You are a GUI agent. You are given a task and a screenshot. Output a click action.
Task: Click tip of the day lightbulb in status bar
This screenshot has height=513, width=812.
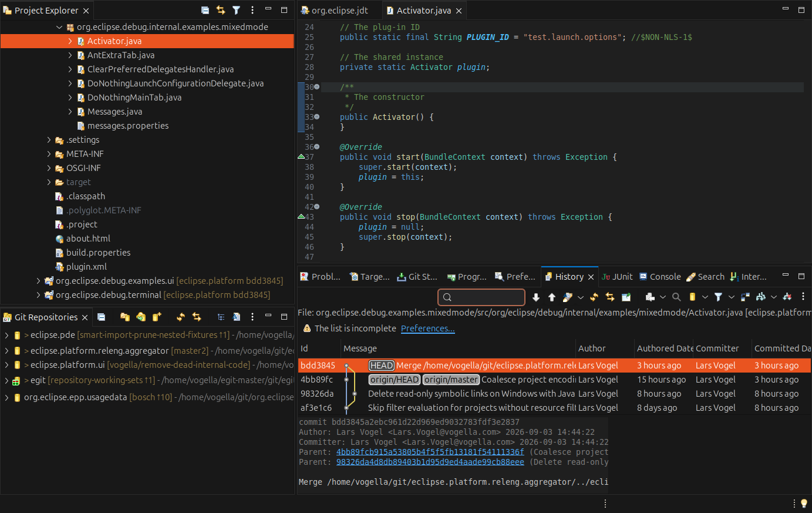click(804, 504)
